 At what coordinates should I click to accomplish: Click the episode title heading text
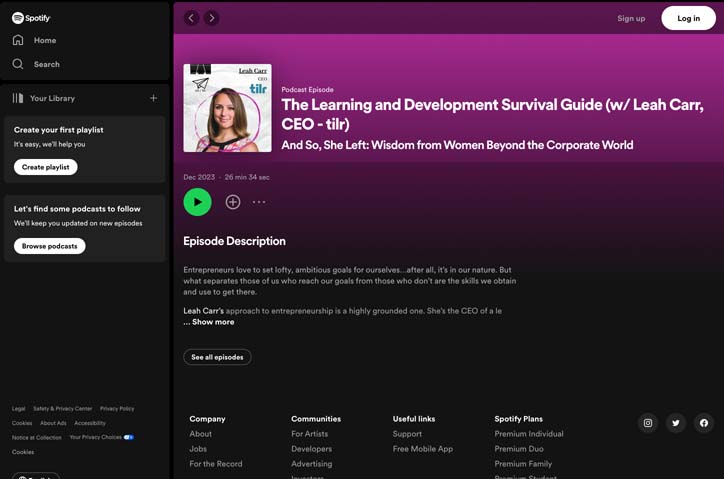coord(492,114)
